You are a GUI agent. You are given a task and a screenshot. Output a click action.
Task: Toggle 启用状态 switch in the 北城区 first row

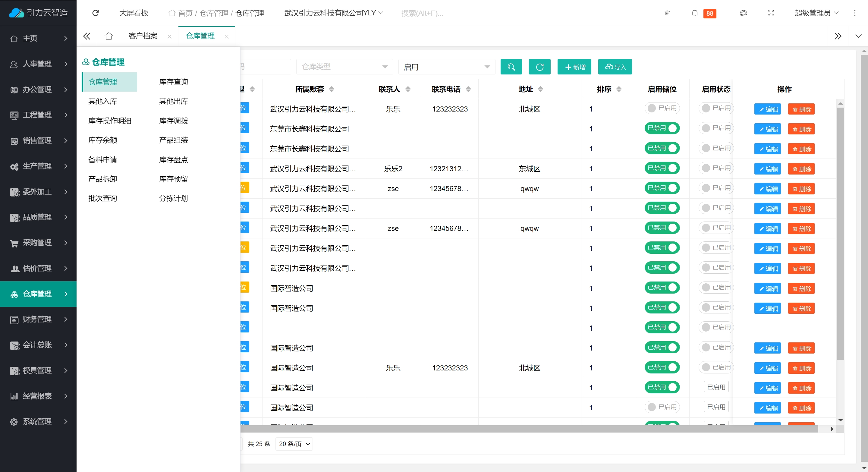pos(716,108)
